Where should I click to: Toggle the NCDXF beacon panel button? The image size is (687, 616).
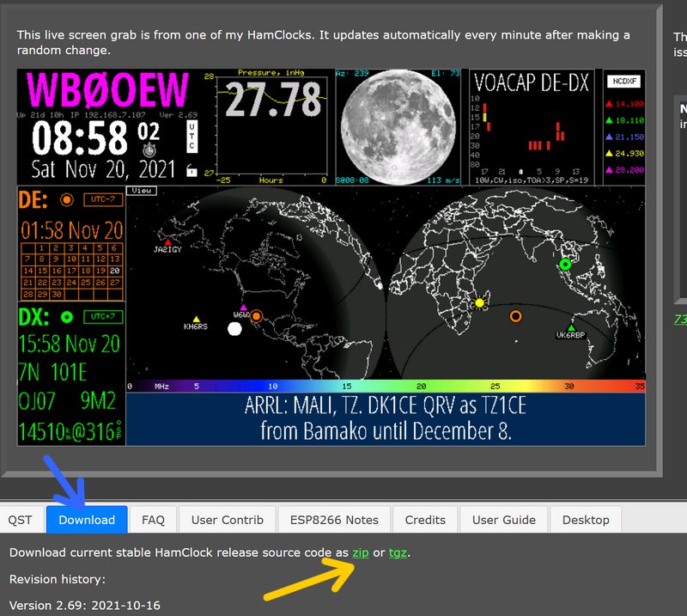pos(623,81)
